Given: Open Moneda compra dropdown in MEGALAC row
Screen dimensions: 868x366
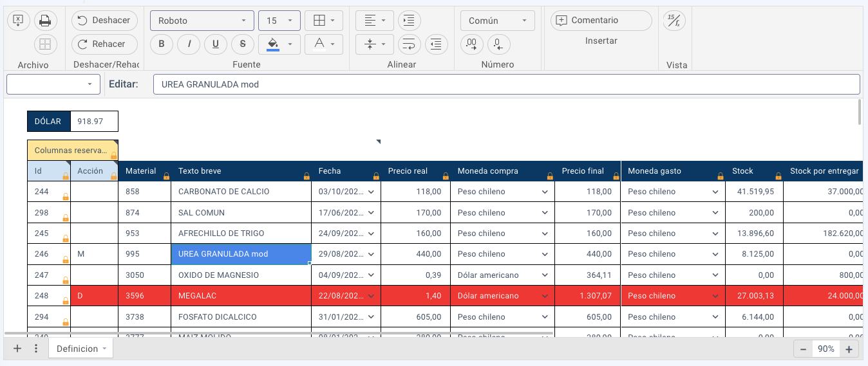Looking at the screenshot, I should (x=545, y=296).
